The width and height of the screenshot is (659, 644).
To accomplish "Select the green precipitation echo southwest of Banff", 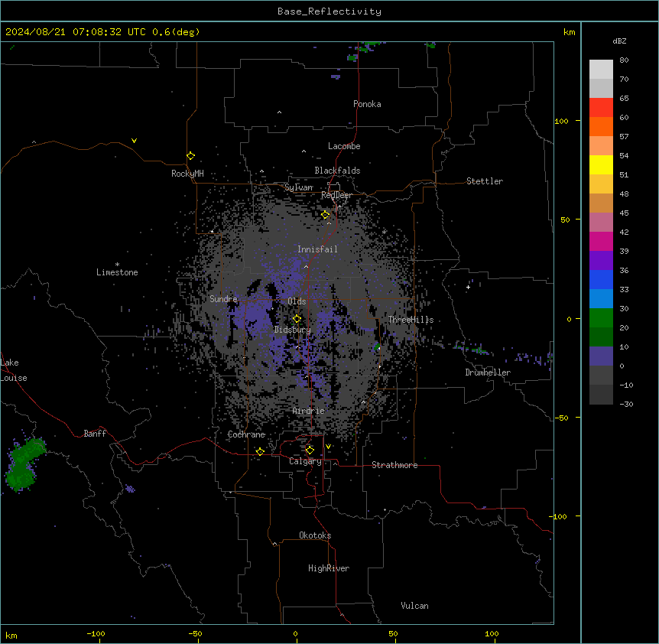I will pyautogui.click(x=24, y=464).
